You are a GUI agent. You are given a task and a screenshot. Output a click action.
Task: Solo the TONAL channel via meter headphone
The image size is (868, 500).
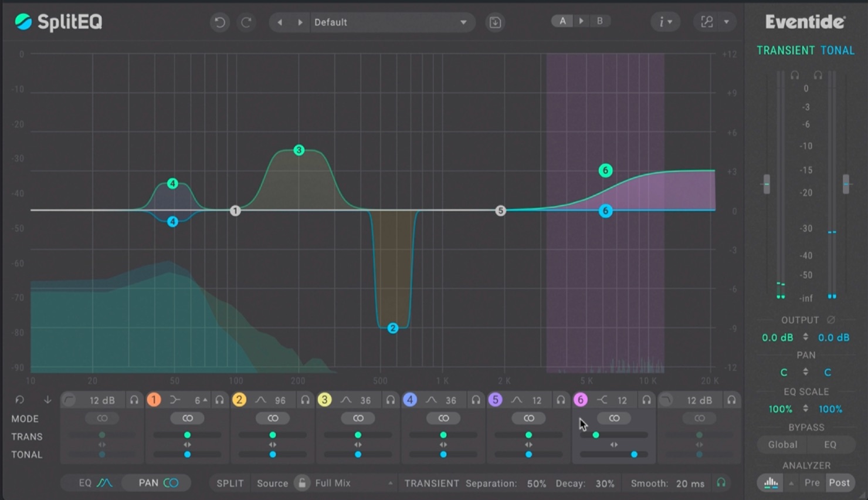tap(818, 75)
